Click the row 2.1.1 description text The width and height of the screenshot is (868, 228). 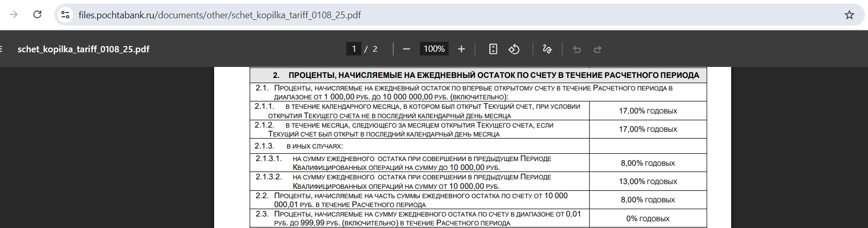[424, 111]
